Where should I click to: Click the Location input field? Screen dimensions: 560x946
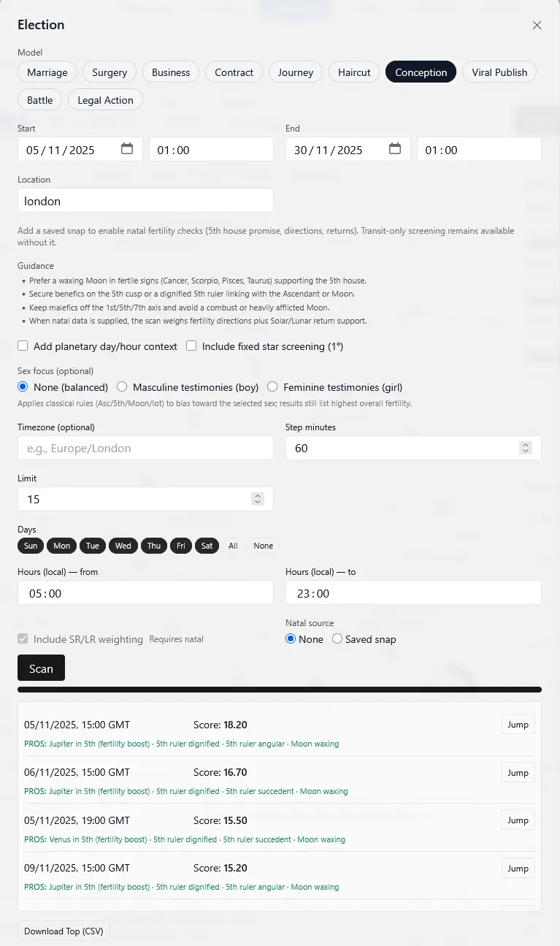[145, 201]
